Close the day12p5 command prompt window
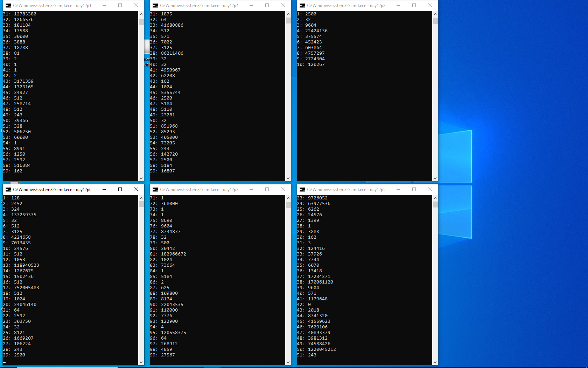The image size is (588, 368). click(430, 190)
